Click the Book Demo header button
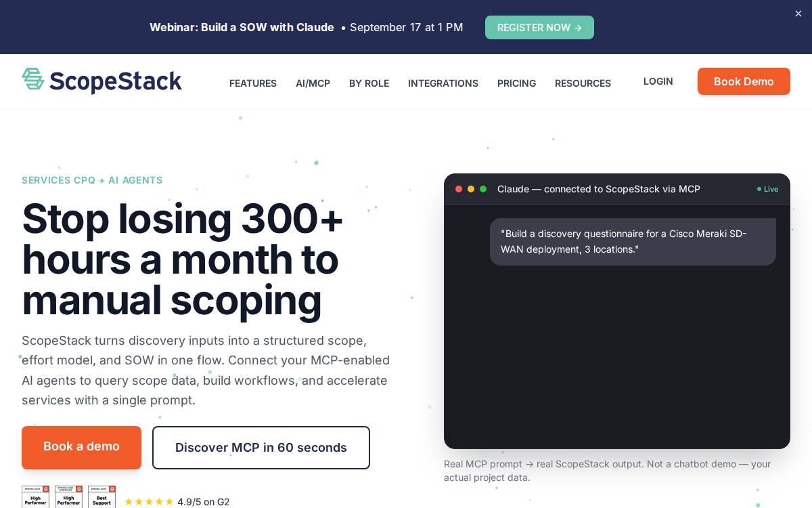The height and width of the screenshot is (508, 812). pos(744,81)
